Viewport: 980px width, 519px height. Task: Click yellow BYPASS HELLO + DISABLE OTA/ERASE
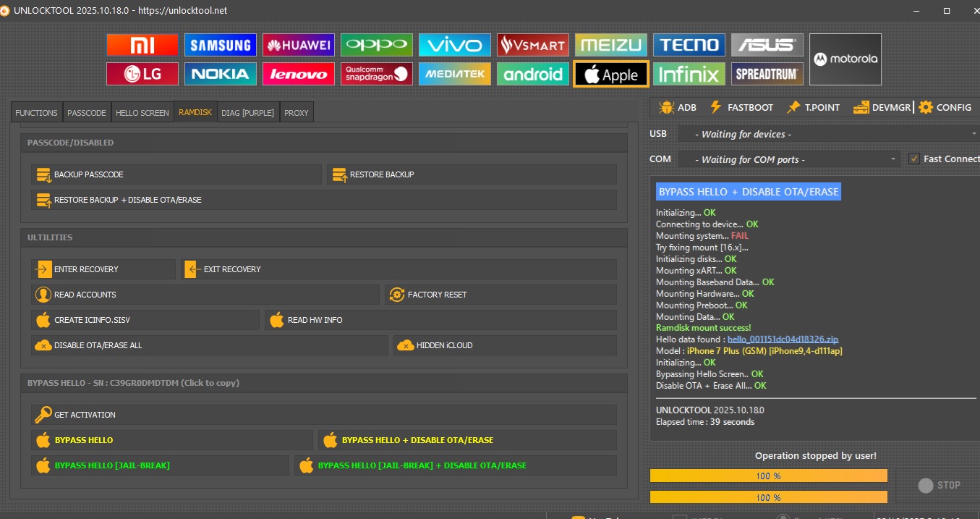pos(467,440)
